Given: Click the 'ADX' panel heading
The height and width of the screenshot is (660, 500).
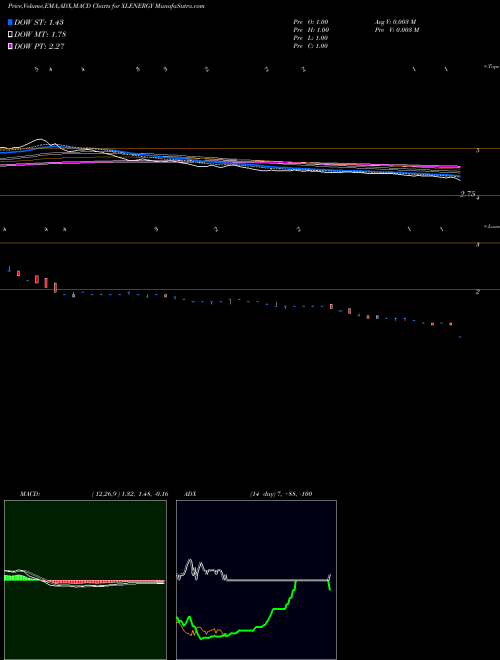Looking at the screenshot, I should (x=190, y=494).
